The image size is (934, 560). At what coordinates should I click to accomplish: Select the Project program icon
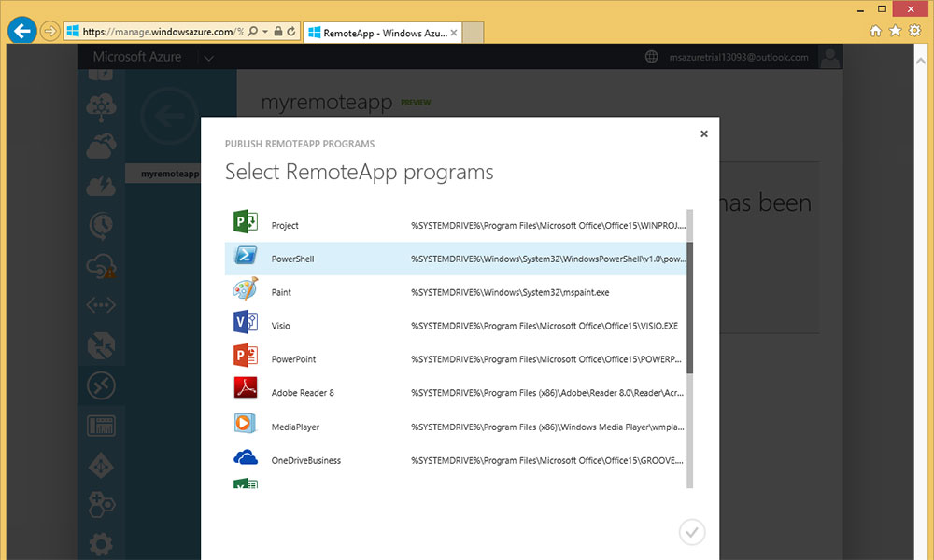(x=246, y=221)
